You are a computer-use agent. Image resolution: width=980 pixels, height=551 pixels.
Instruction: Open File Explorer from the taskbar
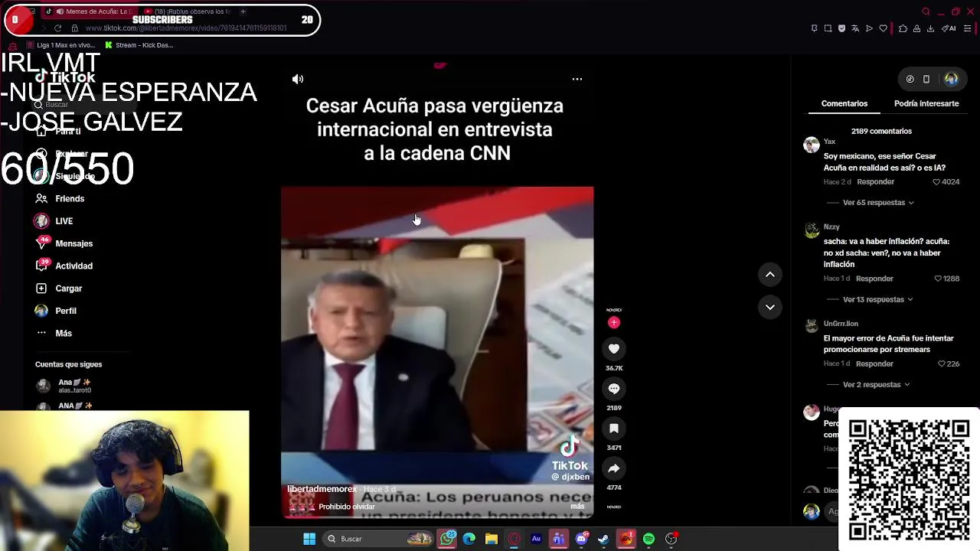pos(492,539)
